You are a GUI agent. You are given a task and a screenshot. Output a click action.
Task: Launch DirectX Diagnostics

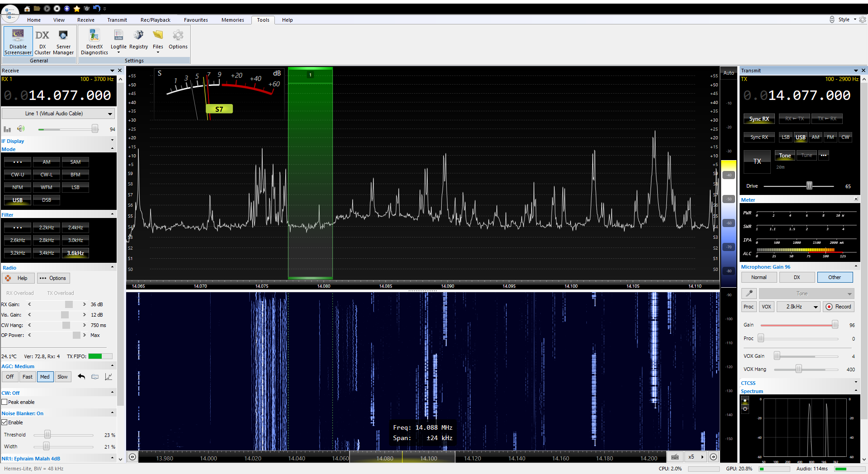[x=94, y=41]
